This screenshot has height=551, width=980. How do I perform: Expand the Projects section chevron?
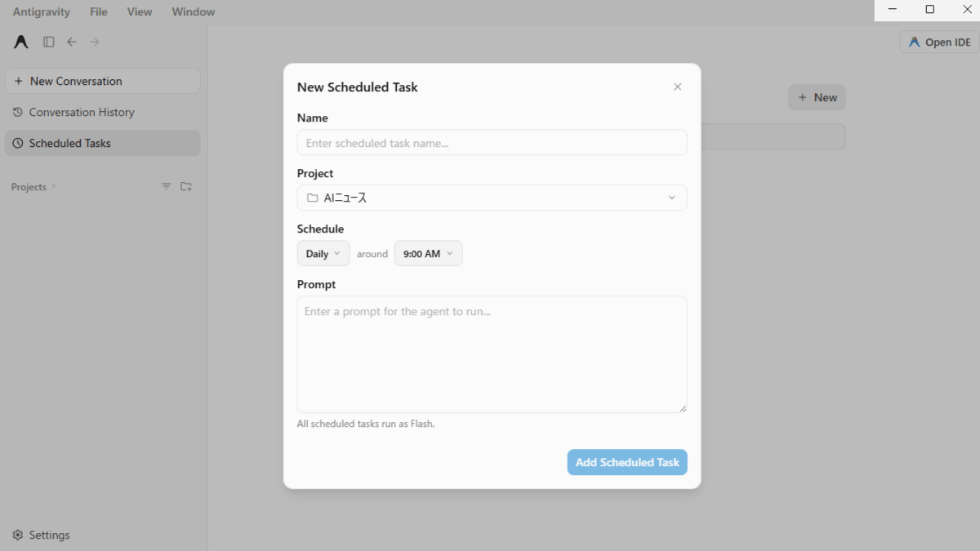[54, 187]
